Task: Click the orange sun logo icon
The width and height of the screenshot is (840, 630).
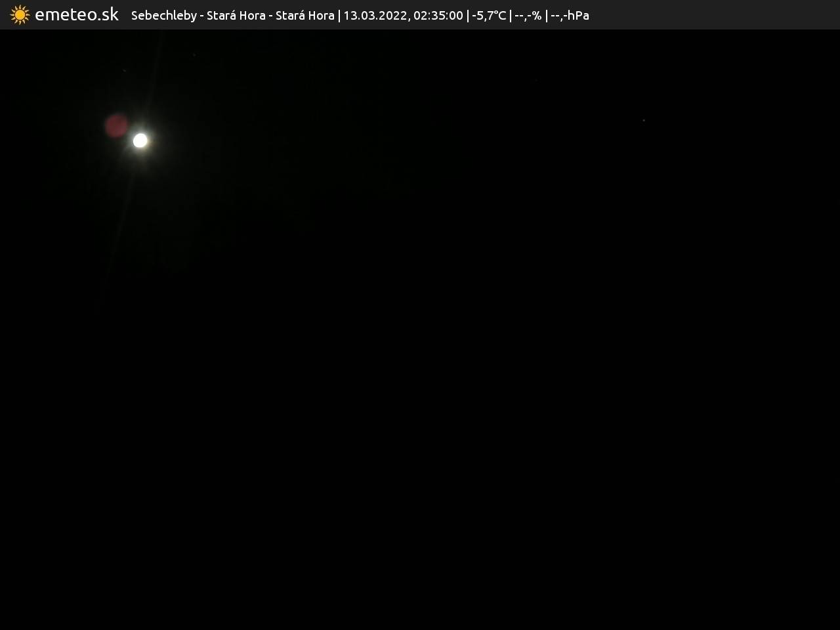Action: (20, 14)
